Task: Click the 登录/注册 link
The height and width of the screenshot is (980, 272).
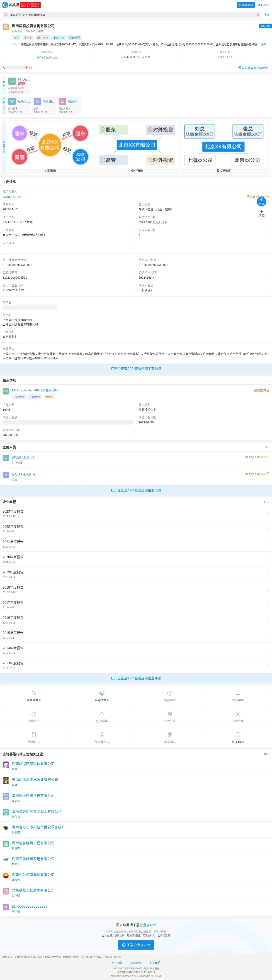Action: coord(263,5)
